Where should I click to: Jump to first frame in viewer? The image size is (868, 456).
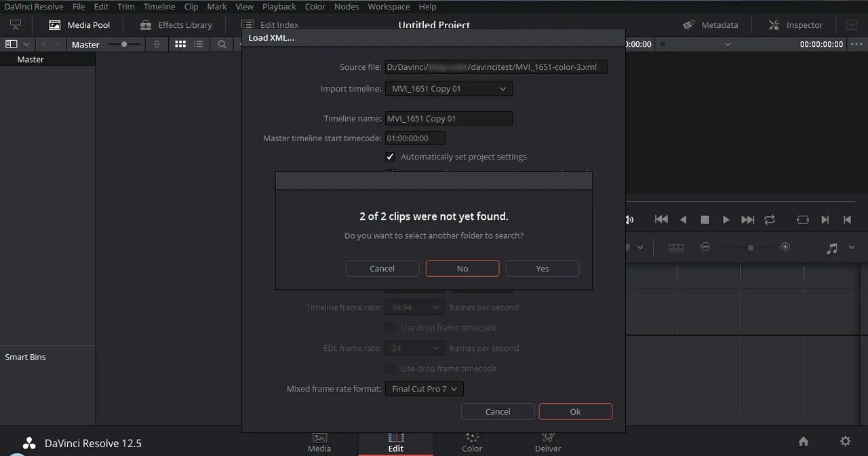(x=661, y=219)
